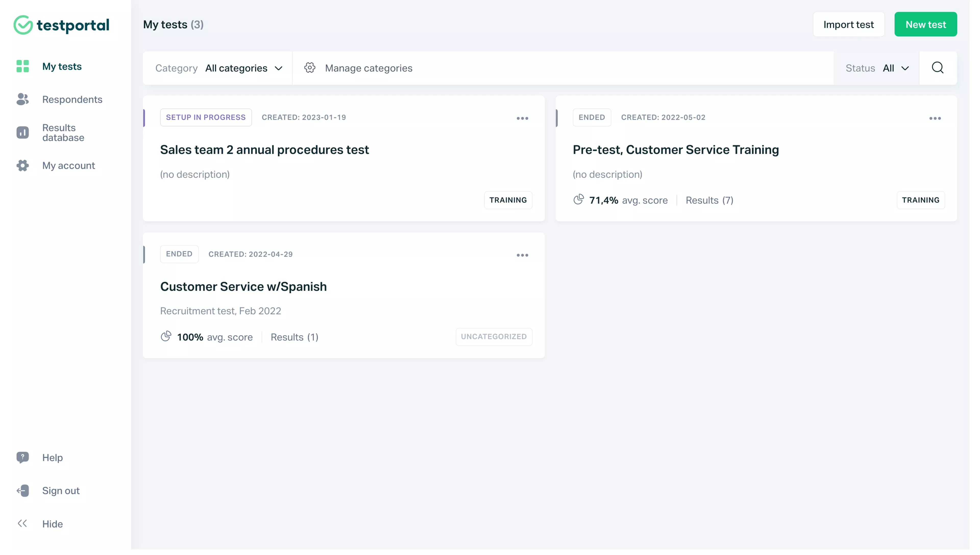Click the New test button

[x=926, y=24]
